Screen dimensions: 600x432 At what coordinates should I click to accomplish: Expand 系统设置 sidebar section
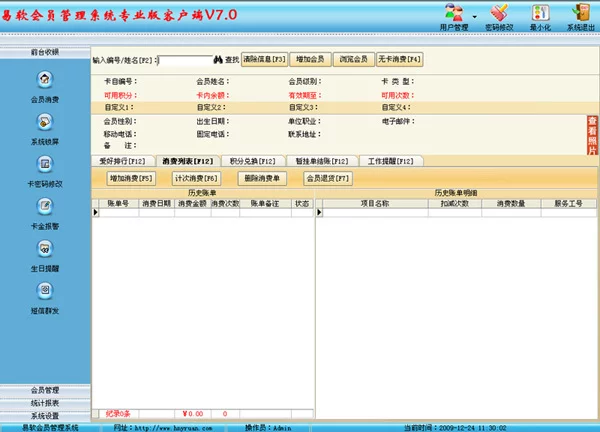(x=45, y=416)
